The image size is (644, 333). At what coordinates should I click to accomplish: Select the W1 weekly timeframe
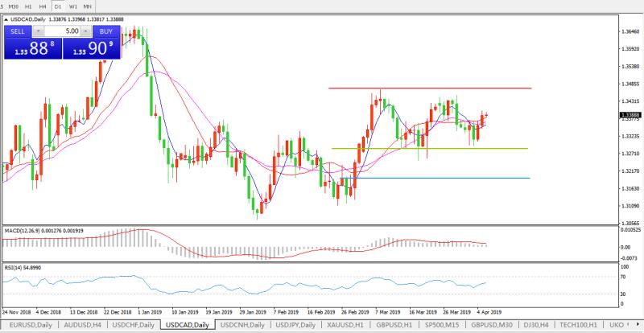73,5
